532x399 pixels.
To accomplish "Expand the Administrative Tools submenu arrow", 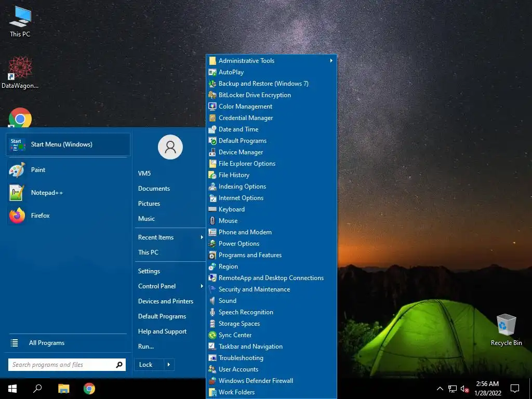I will point(331,60).
